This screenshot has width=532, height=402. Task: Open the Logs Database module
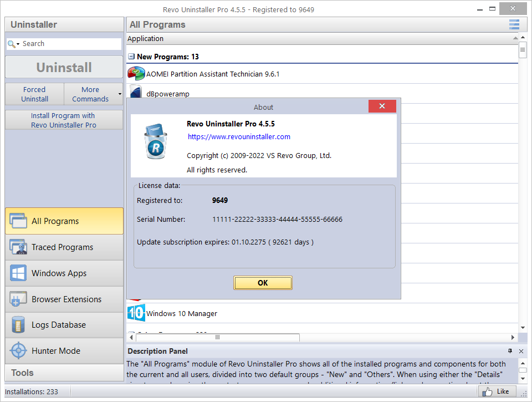64,325
